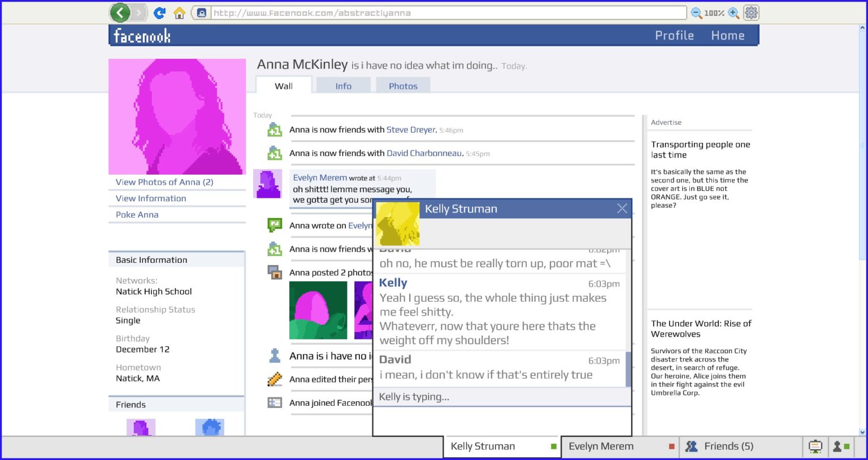Click the green browser back arrow
Screen dimensions: 868x460
pyautogui.click(x=120, y=12)
